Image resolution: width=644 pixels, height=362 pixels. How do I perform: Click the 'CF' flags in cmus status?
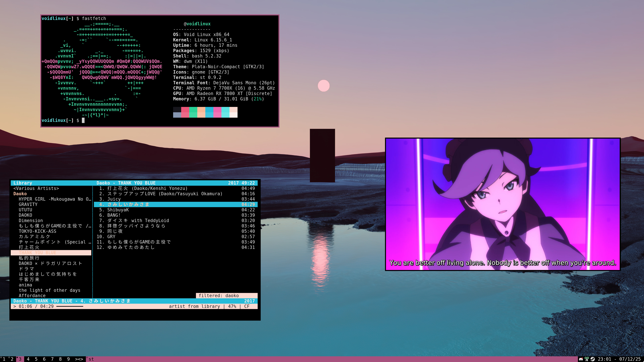coord(247,306)
